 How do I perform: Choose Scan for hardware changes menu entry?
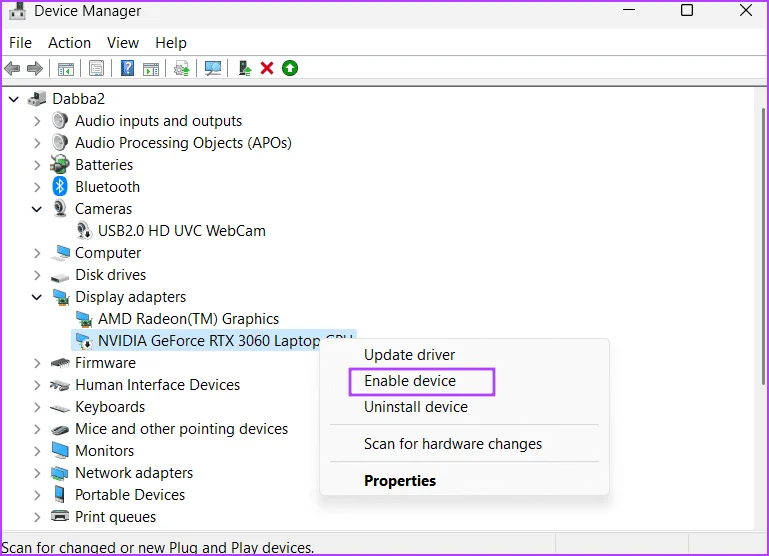[x=464, y=444]
